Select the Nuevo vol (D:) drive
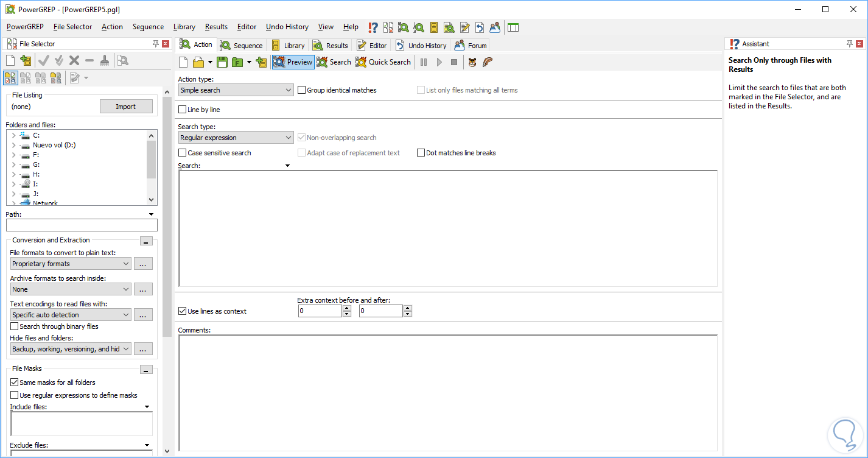Viewport: 868px width, 458px height. pyautogui.click(x=54, y=145)
